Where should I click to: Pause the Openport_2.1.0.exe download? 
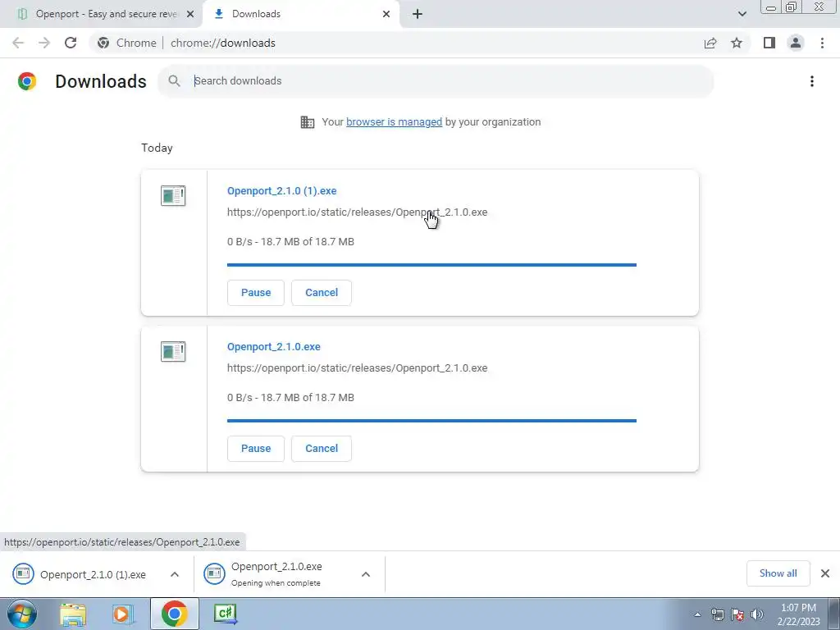point(256,449)
